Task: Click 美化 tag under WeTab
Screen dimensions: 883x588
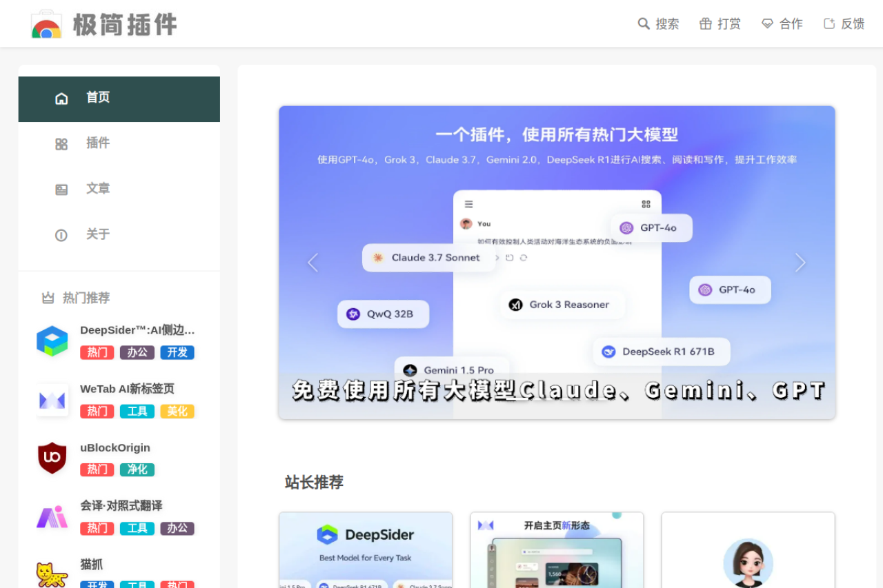Action: pyautogui.click(x=177, y=412)
